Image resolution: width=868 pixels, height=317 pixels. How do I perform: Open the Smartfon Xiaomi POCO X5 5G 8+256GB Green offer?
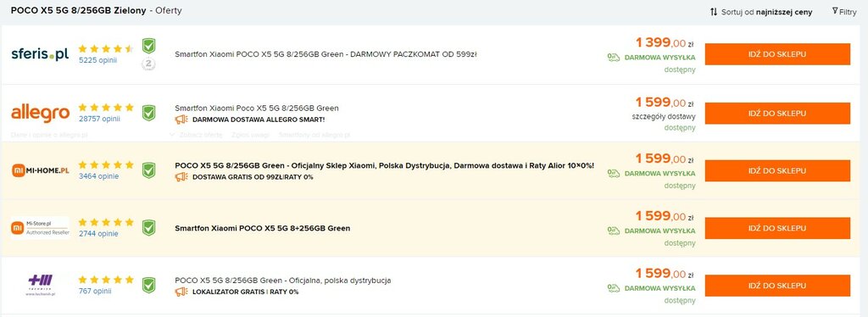263,228
